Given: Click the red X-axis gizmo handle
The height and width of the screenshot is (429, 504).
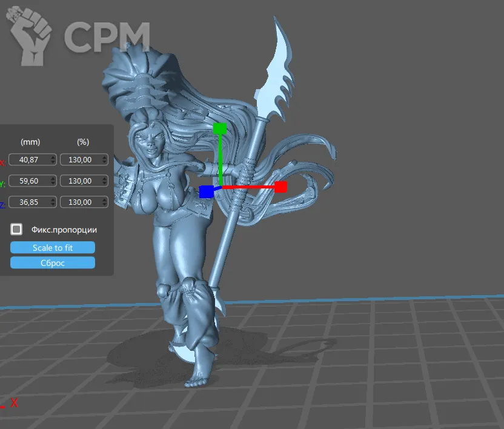Looking at the screenshot, I should pos(280,187).
